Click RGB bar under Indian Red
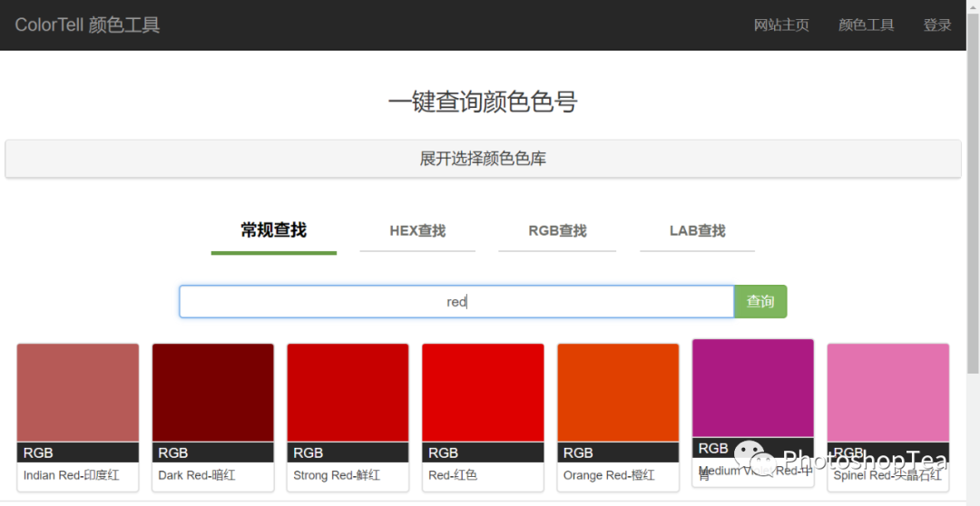This screenshot has width=980, height=506. (77, 452)
